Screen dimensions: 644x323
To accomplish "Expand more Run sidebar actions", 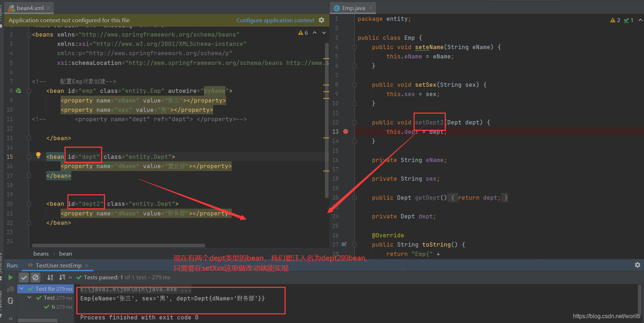I will 10,318.
